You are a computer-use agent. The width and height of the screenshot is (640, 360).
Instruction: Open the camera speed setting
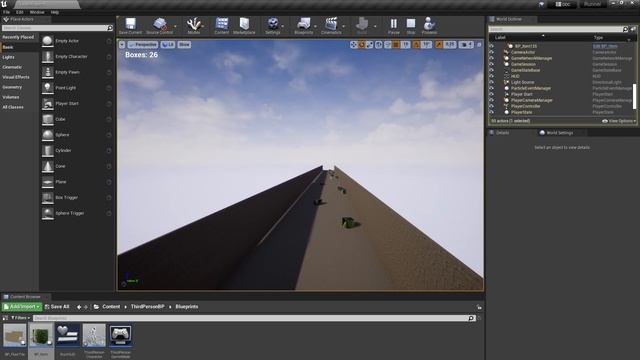pyautogui.click(x=466, y=44)
